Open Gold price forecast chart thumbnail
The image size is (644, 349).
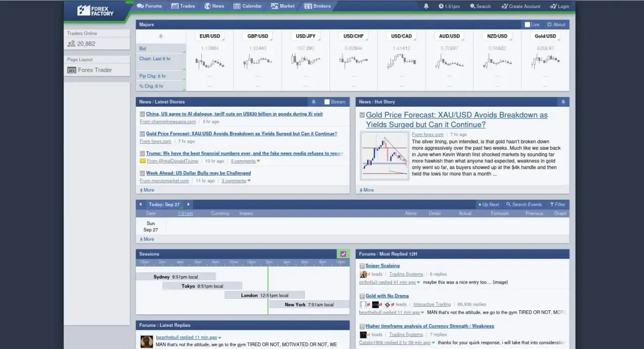pos(385,156)
